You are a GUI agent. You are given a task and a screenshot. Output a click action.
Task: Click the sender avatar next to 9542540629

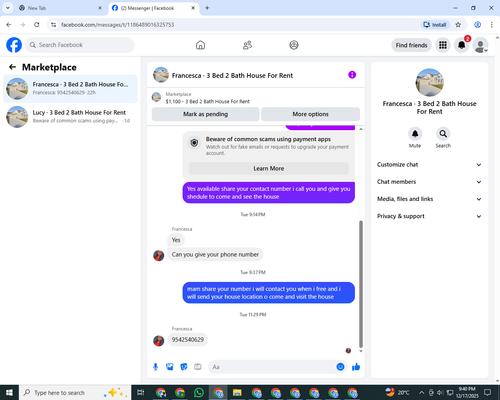[158, 341]
